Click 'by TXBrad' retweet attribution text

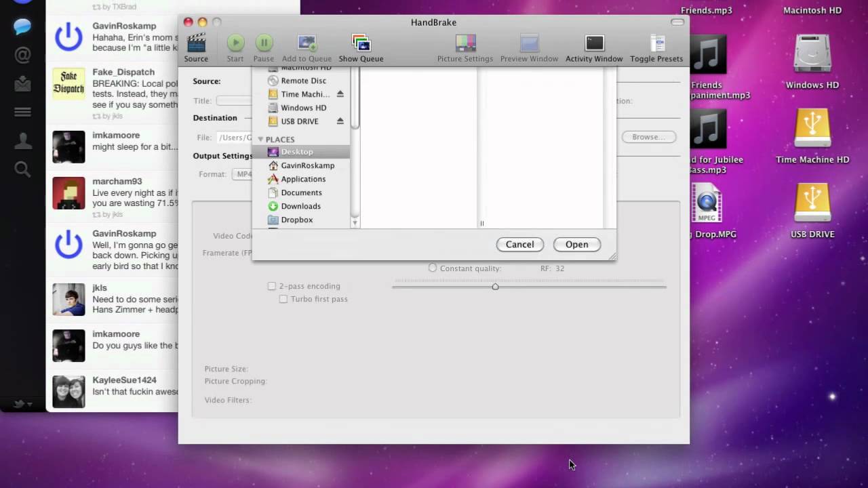119,7
